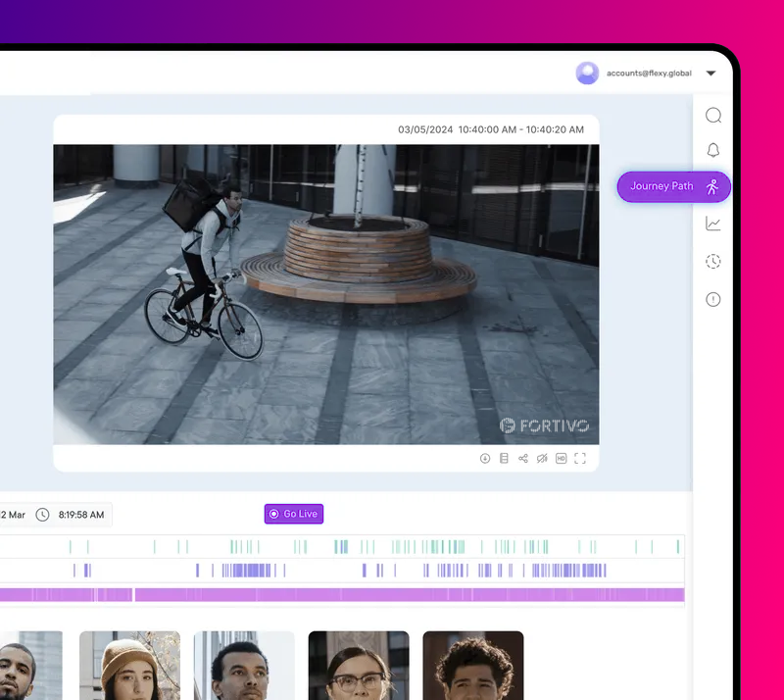Open the history clock icon in sidebar
The image size is (784, 700).
713,261
